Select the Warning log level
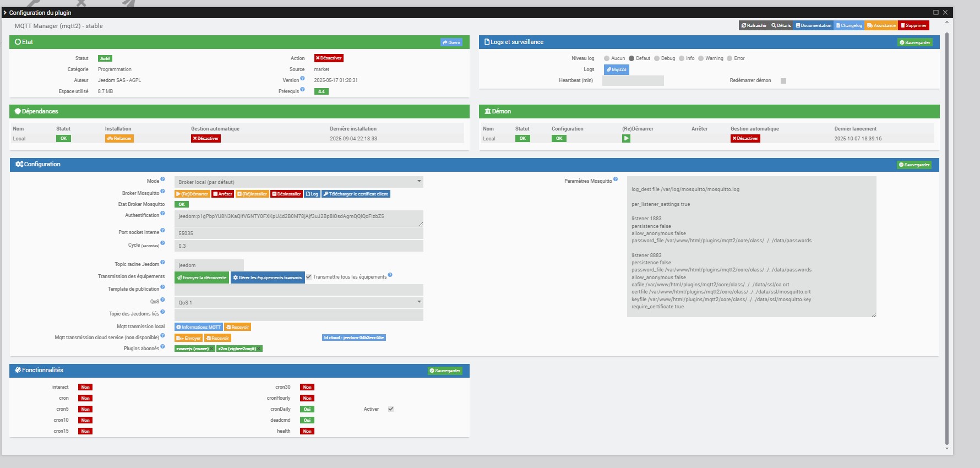 tap(701, 58)
